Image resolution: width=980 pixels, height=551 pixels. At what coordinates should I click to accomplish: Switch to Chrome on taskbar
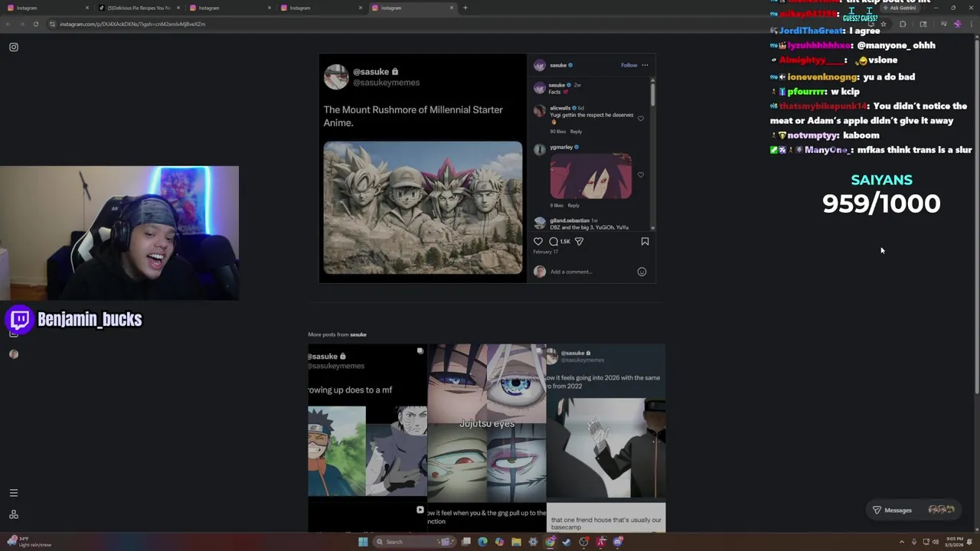click(550, 542)
